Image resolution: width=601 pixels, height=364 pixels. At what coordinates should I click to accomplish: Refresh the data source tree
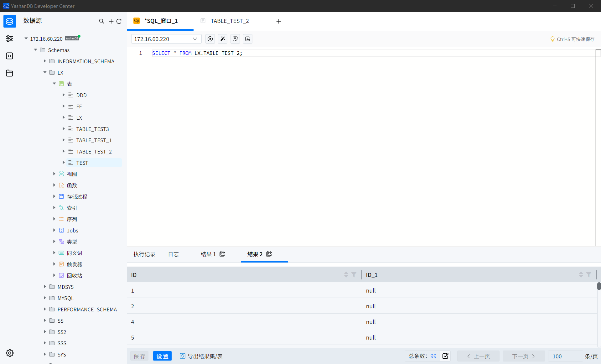(x=119, y=21)
